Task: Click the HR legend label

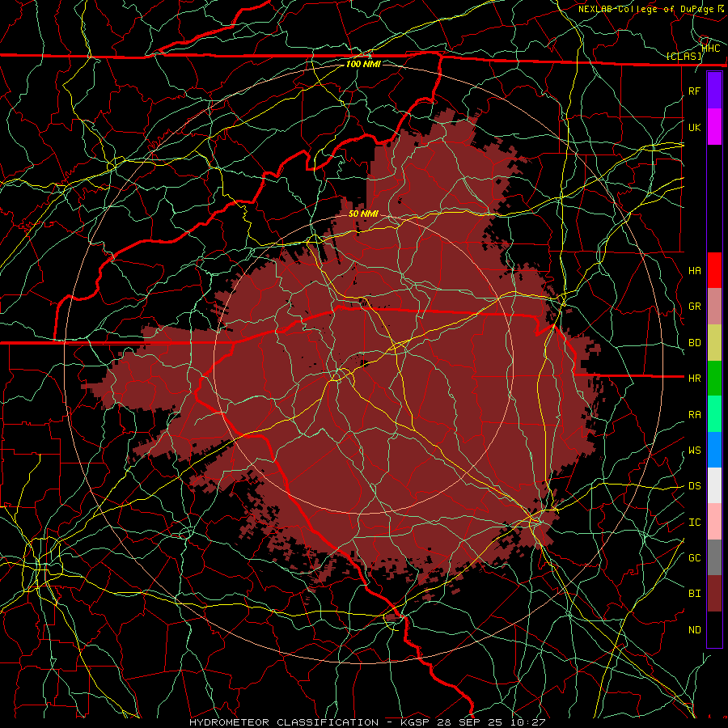Action: tap(695, 379)
